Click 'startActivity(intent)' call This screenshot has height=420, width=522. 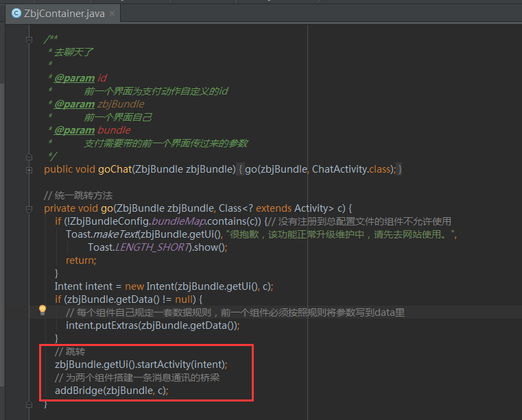pos(180,365)
